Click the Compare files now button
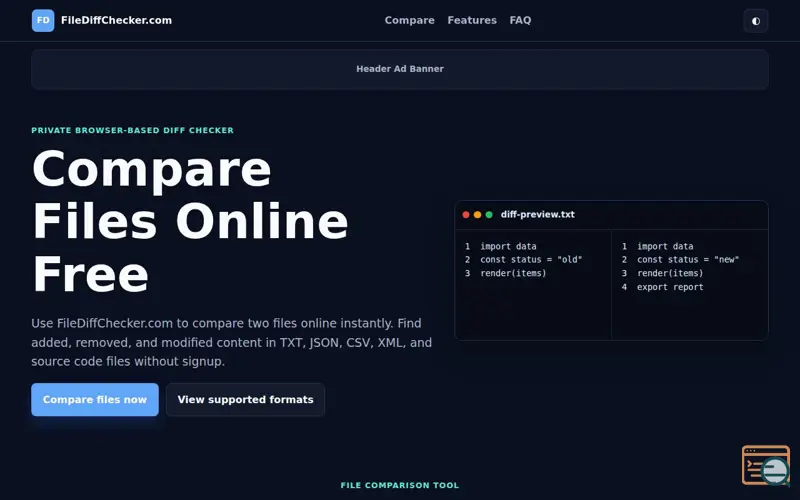800x500 pixels. pos(95,399)
